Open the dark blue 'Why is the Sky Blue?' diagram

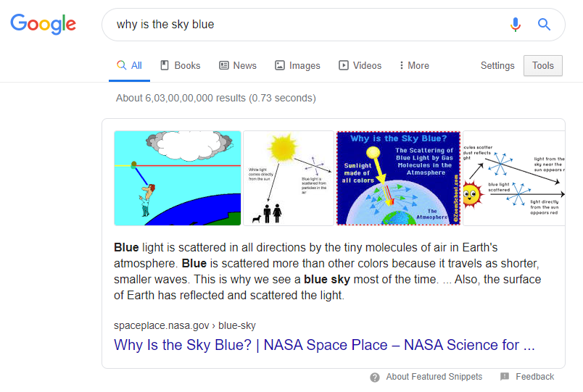pyautogui.click(x=398, y=178)
